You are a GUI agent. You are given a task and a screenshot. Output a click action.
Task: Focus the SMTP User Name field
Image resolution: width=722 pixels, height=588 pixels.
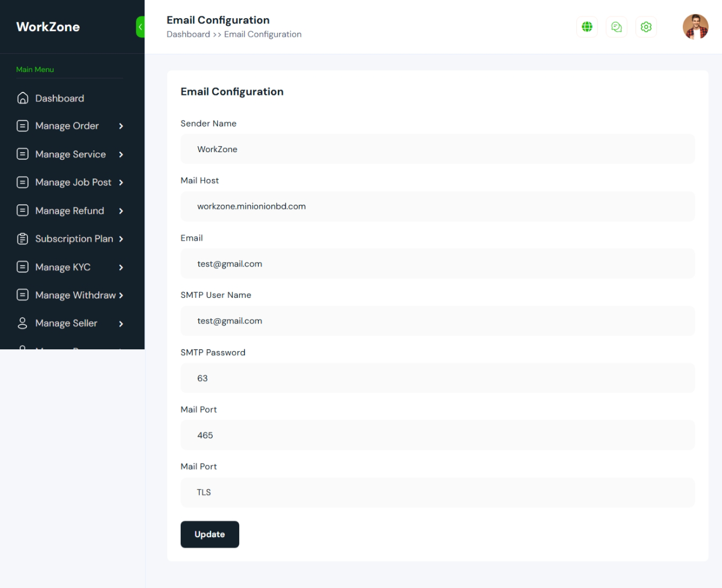pyautogui.click(x=437, y=321)
